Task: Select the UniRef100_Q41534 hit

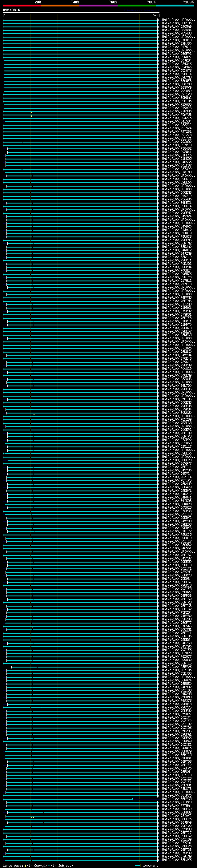Action: (177, 122)
